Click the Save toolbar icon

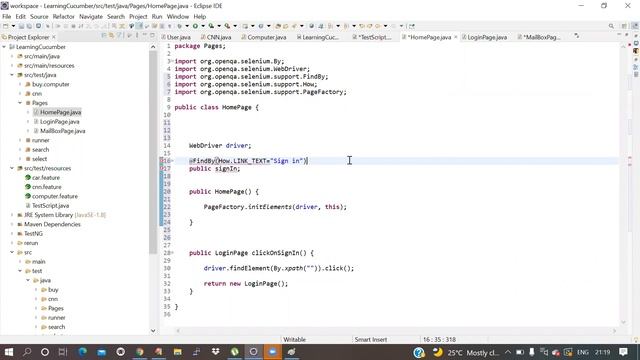pos(21,26)
